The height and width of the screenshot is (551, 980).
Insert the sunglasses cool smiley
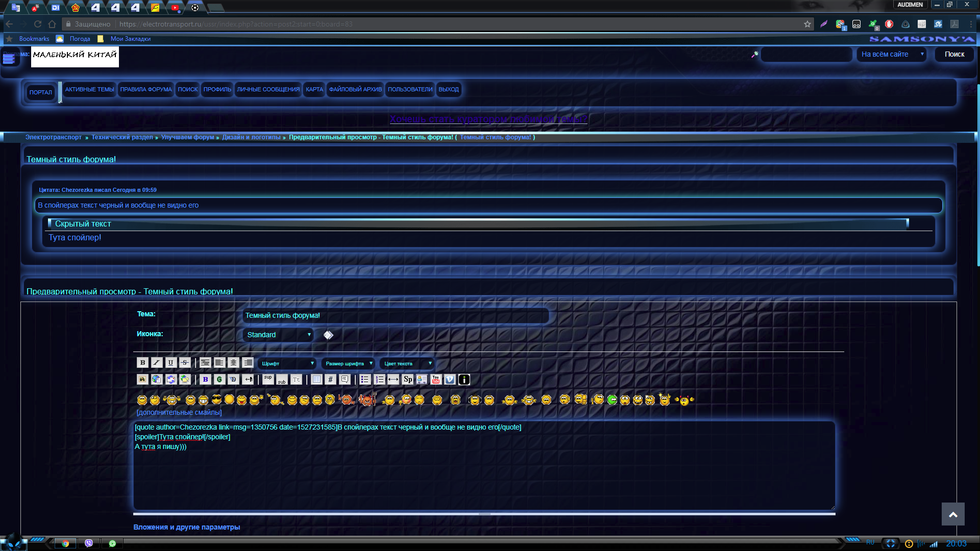(x=216, y=399)
